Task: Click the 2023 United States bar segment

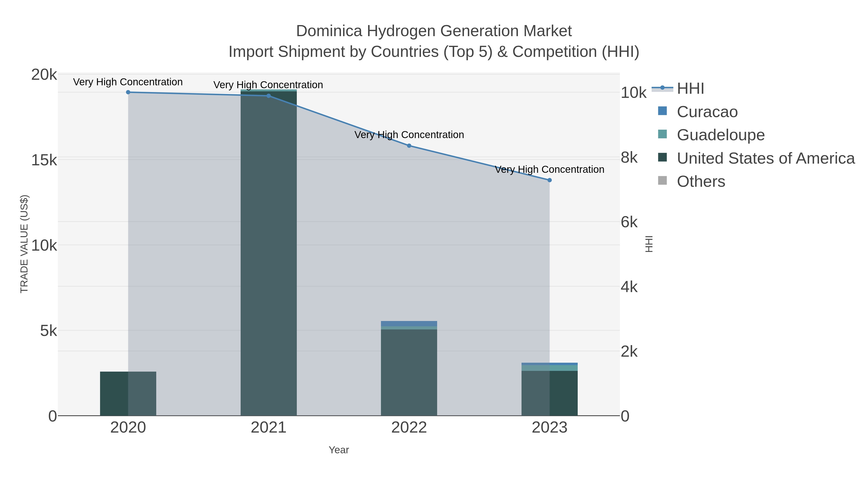Action: coord(549,393)
